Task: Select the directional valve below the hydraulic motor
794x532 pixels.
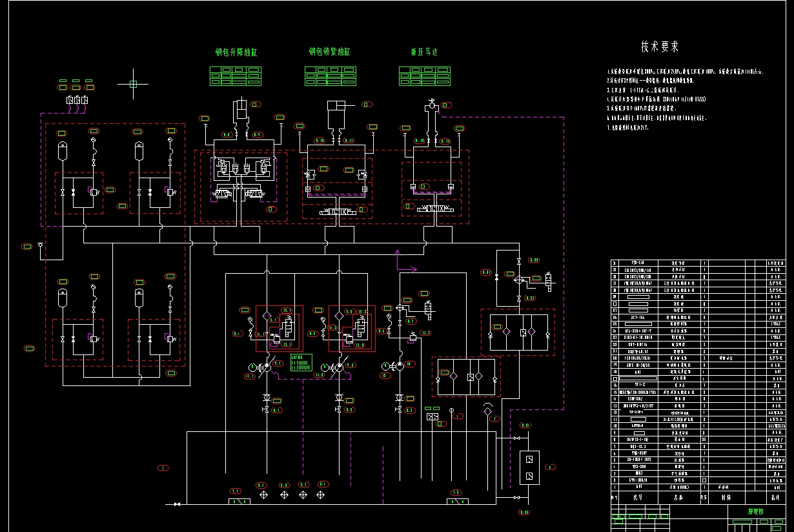Action: point(436,209)
